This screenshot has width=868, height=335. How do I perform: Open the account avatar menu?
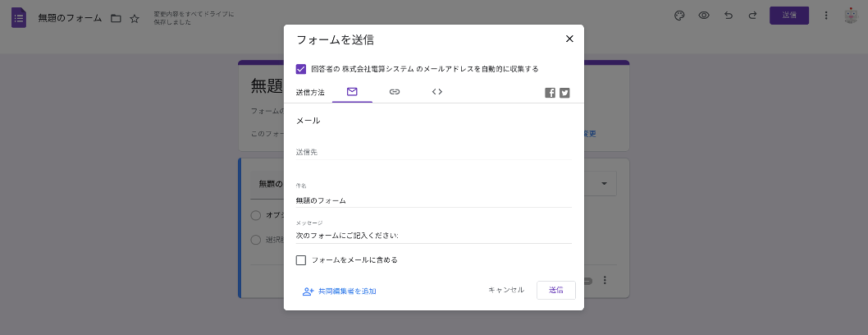tap(851, 16)
